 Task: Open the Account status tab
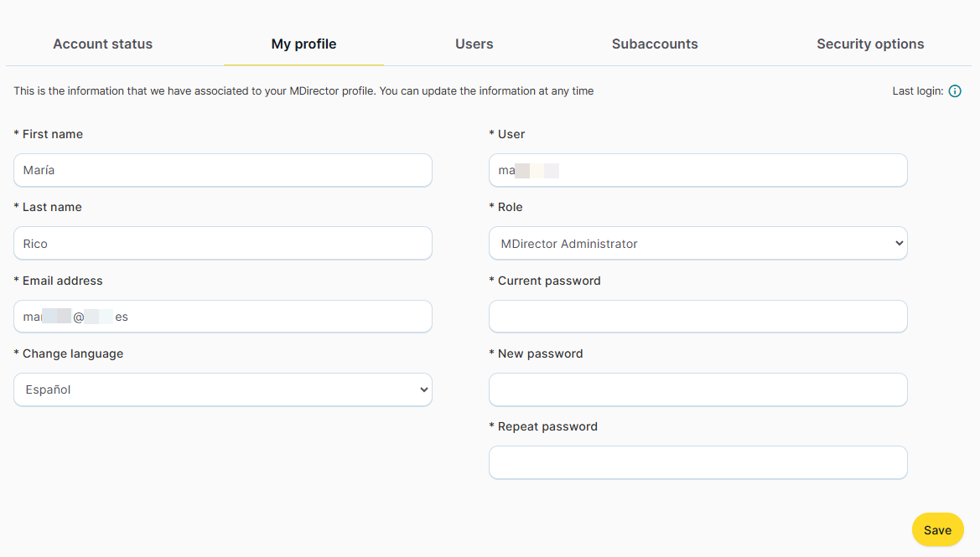click(x=102, y=44)
